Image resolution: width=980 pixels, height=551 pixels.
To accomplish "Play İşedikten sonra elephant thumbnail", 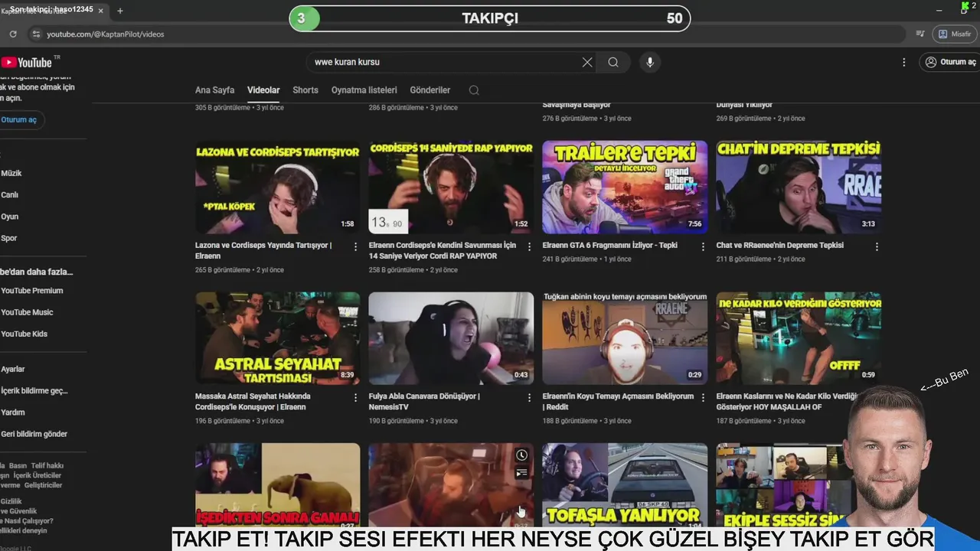I will point(277,484).
